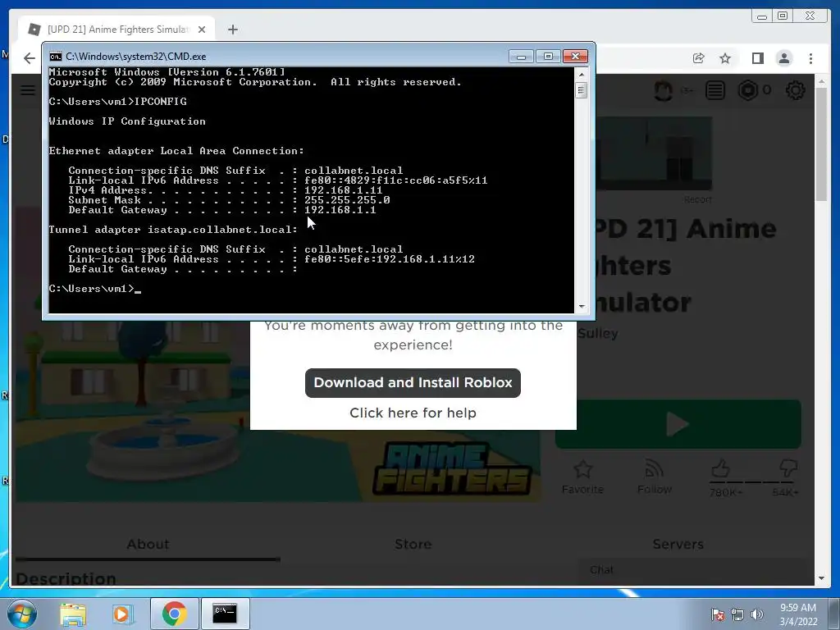Switch to the Servers tab
The width and height of the screenshot is (840, 630).
tap(678, 544)
